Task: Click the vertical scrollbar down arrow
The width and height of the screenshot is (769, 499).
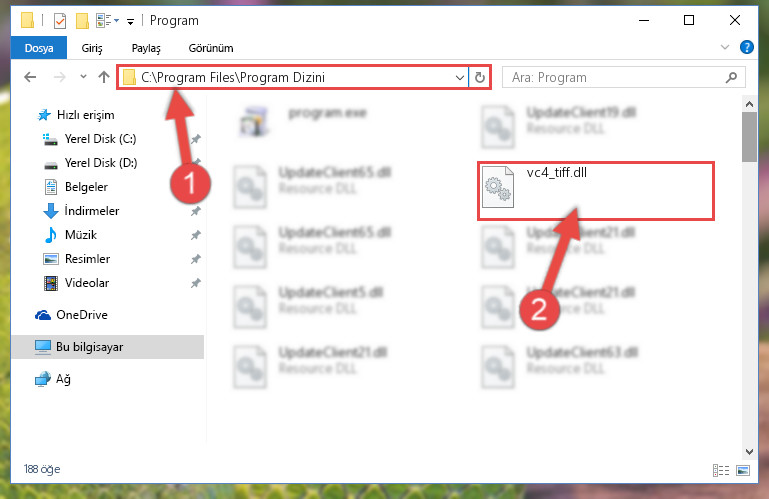Action: (x=749, y=451)
